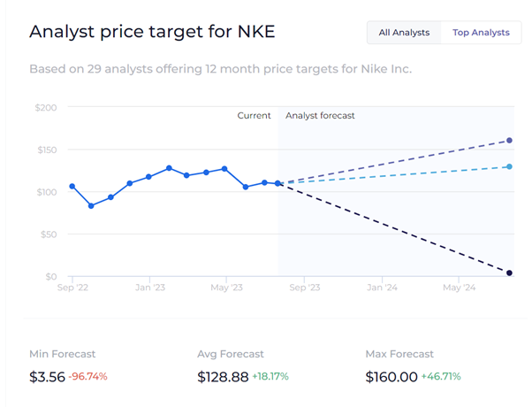Click the Analyst price target for NKE heading
Screen dimensions: 532x407
(152, 32)
